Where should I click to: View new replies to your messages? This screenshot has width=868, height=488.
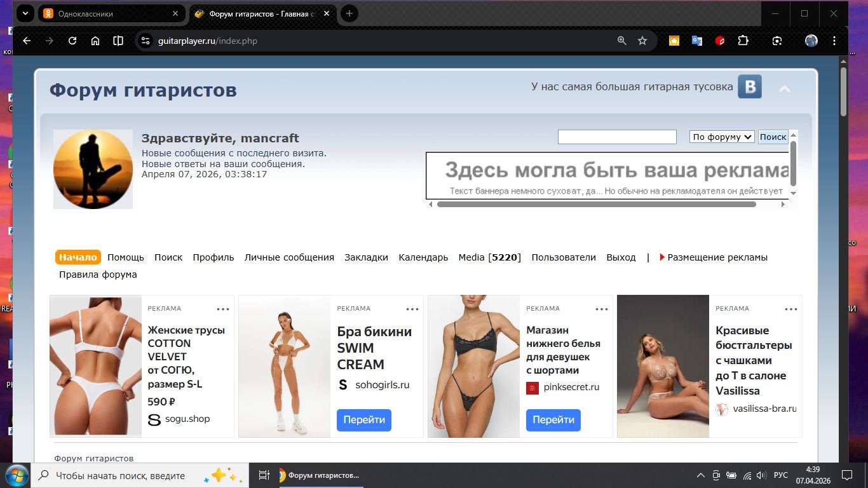(223, 164)
